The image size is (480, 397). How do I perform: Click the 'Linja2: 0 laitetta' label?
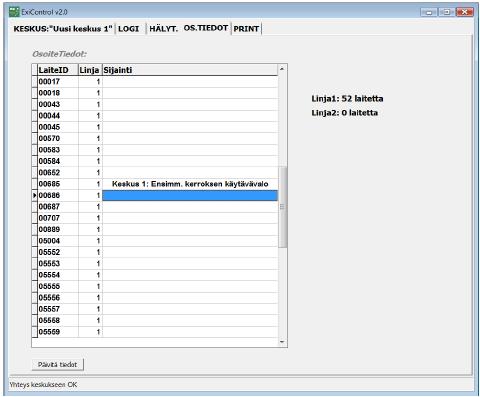click(x=345, y=113)
